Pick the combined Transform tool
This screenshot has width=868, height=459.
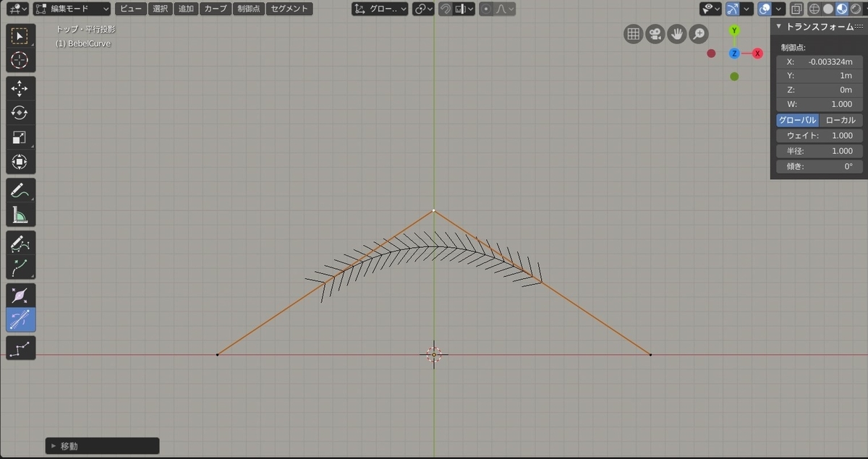click(20, 160)
